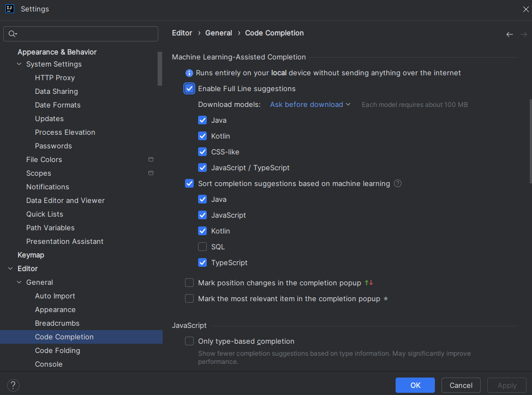
Task: Uncheck Java under Full Line models
Action: click(x=202, y=120)
